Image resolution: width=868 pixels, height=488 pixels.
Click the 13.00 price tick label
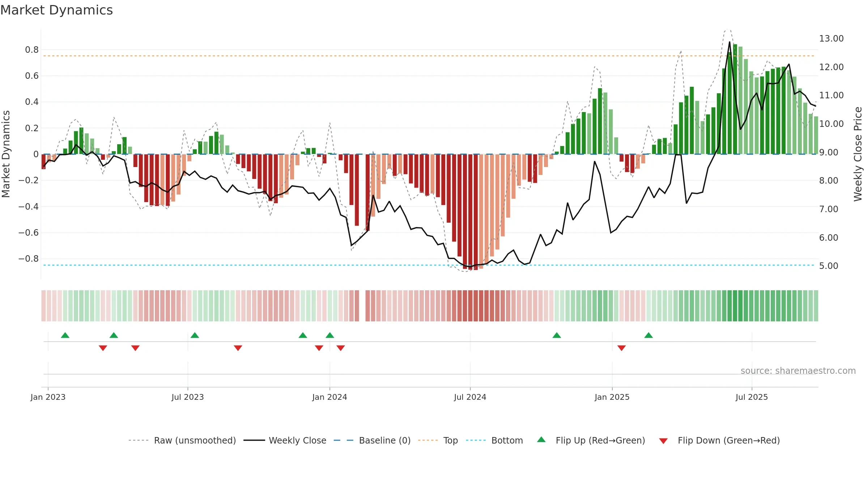click(x=831, y=39)
